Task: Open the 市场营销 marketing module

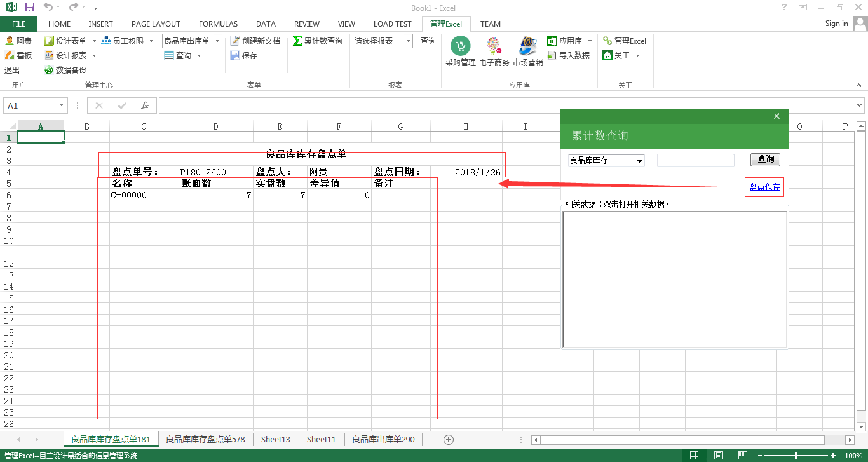Action: click(x=527, y=47)
